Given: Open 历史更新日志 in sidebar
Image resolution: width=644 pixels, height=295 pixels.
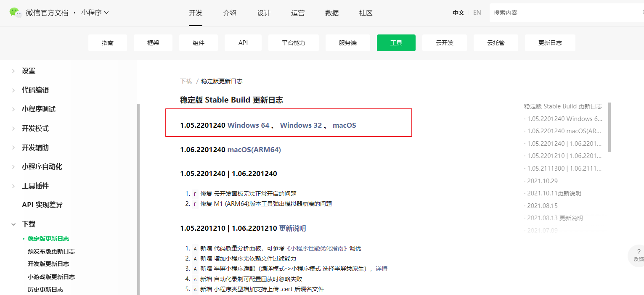Looking at the screenshot, I should point(45,290).
